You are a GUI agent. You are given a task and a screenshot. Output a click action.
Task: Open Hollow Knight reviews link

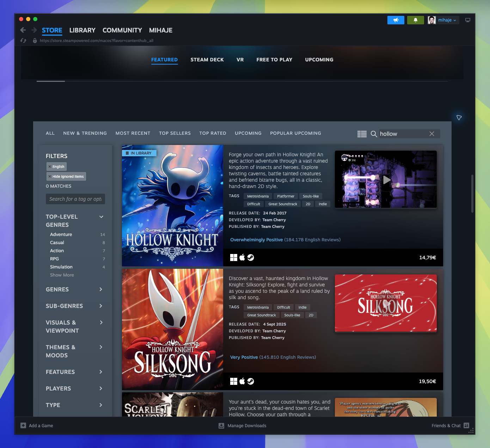285,240
